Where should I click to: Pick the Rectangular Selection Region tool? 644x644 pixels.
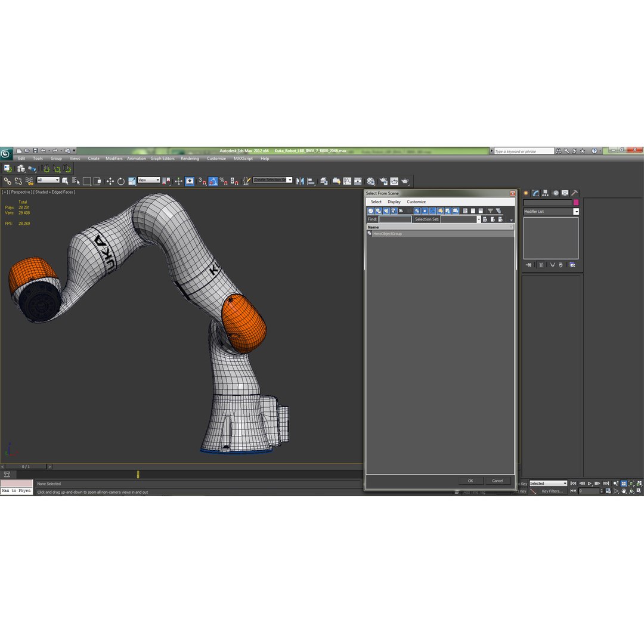[86, 181]
